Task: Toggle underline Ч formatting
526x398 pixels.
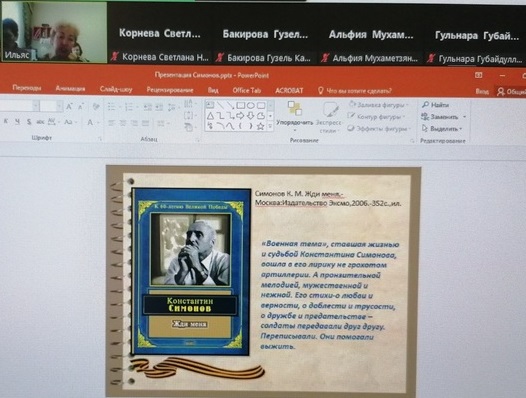Action: pos(17,122)
